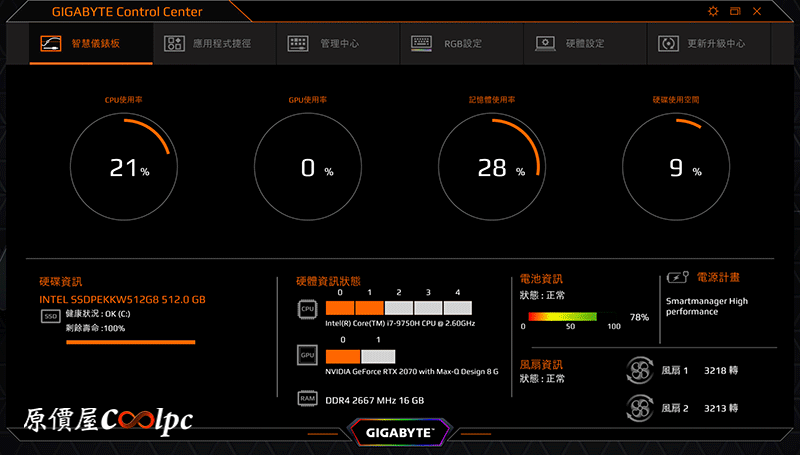Click the Smartmanager High performance text
This screenshot has height=455, width=800.
point(707,306)
